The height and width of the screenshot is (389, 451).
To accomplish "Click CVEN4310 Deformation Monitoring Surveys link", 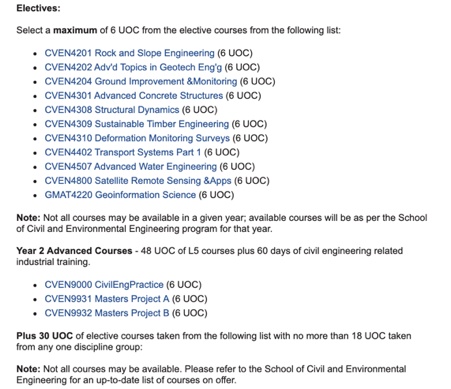I will tap(137, 138).
